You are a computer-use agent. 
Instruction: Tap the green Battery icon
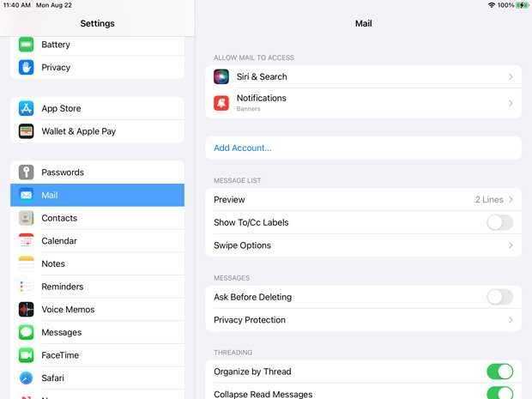tap(26, 45)
